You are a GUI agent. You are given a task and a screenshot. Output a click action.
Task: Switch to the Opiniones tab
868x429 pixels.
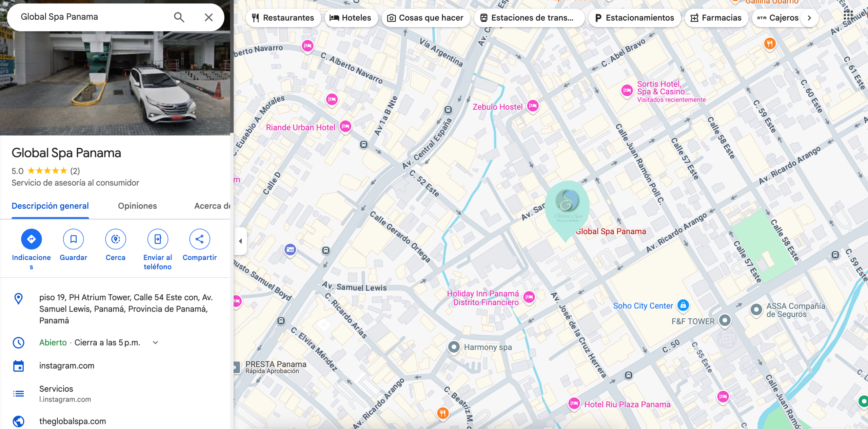(x=137, y=206)
